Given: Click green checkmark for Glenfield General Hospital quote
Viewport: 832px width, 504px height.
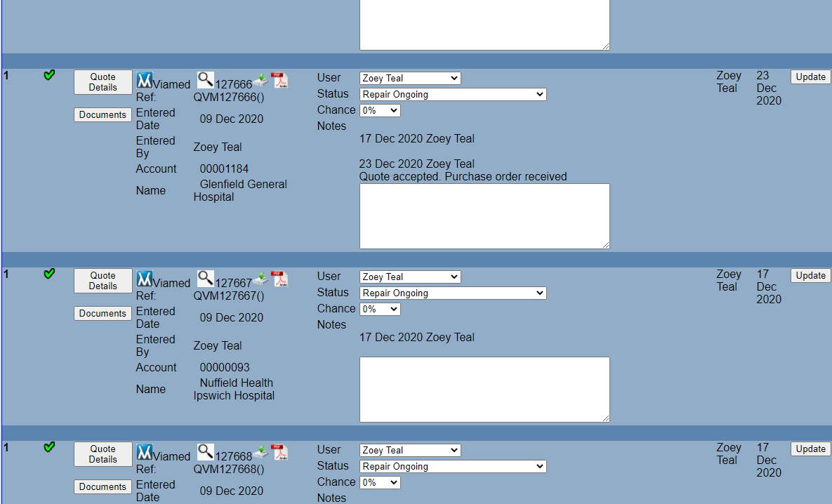Looking at the screenshot, I should pyautogui.click(x=49, y=75).
